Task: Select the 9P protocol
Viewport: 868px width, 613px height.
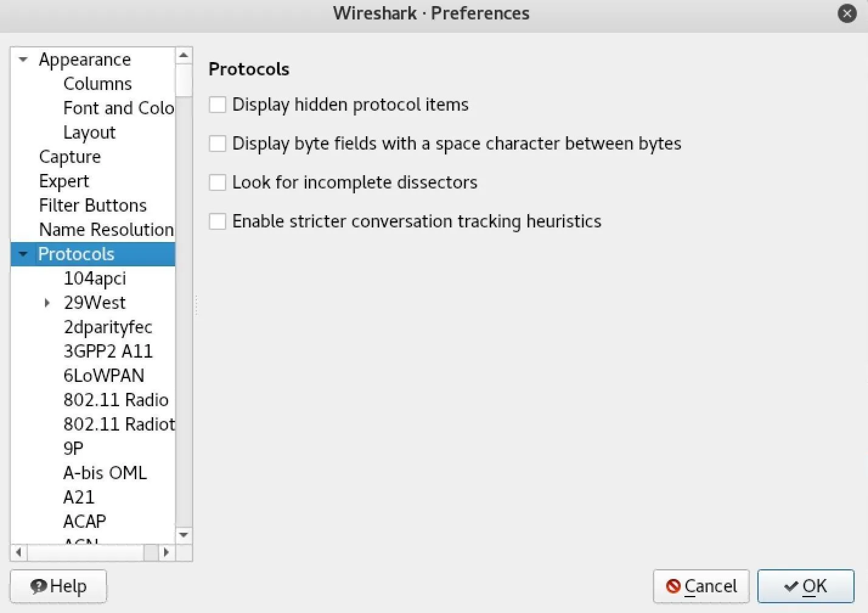Action: click(74, 449)
